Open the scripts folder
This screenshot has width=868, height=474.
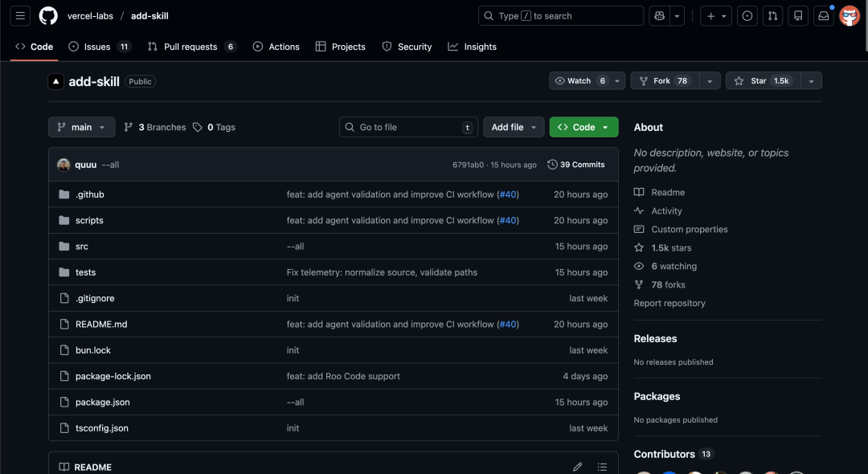pos(89,220)
